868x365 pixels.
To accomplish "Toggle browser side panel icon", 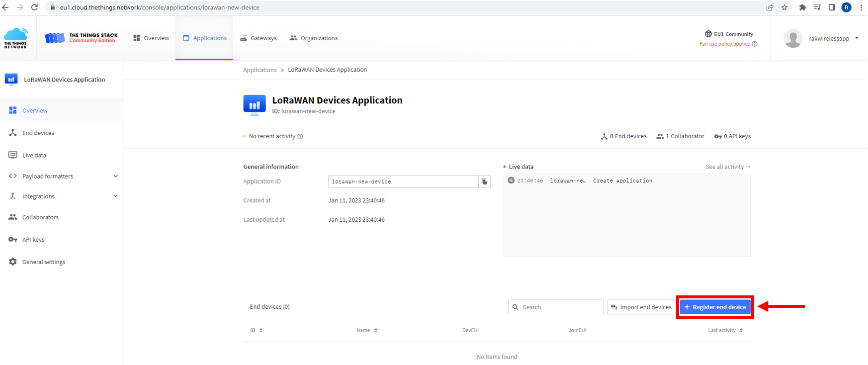I will point(832,7).
